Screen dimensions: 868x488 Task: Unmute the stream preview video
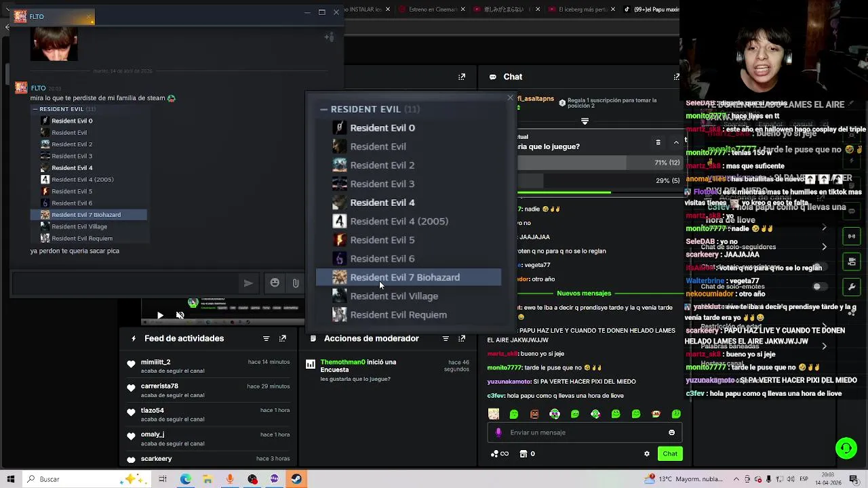point(180,315)
